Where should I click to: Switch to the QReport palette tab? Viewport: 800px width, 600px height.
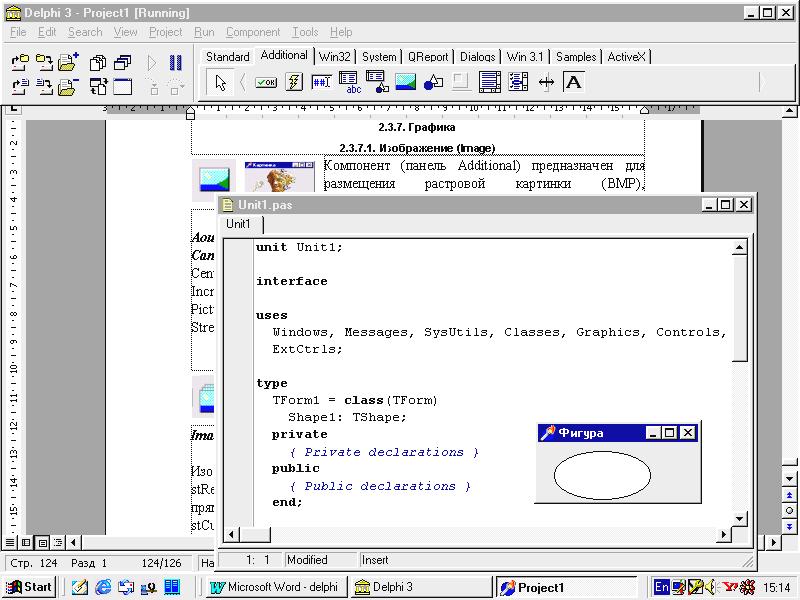coord(428,57)
